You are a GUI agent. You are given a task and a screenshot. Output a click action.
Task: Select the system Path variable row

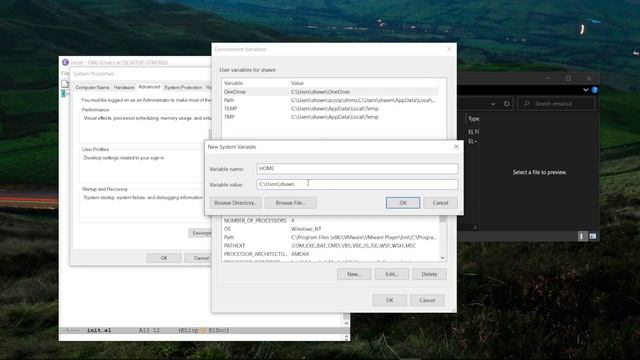pos(331,237)
